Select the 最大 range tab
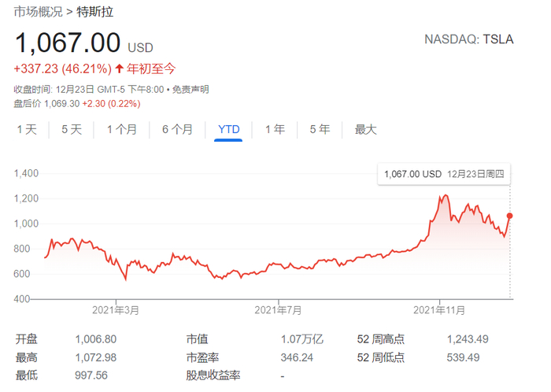The image size is (551, 392). (x=365, y=129)
